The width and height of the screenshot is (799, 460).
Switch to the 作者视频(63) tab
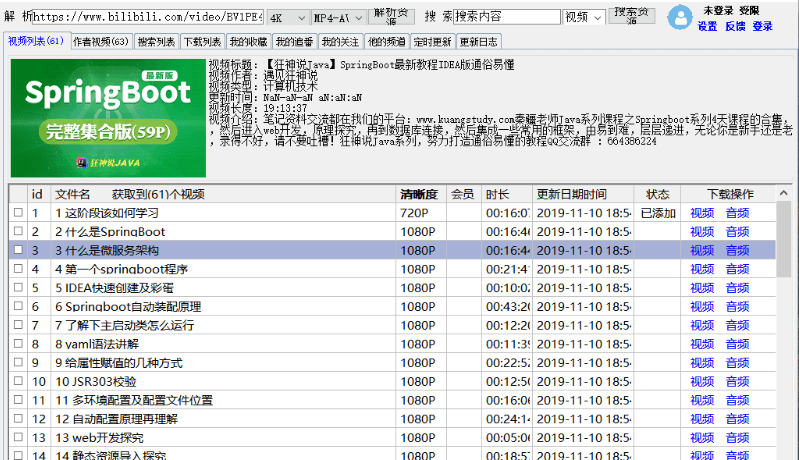[x=100, y=42]
